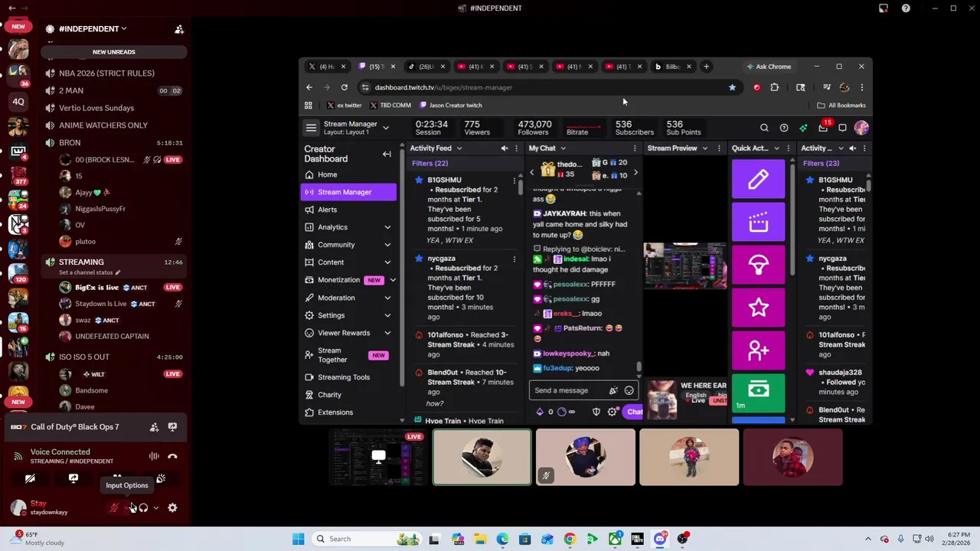Screen dimensions: 980x551
Task: Open noise suppression waveform icon
Action: pyautogui.click(x=154, y=456)
